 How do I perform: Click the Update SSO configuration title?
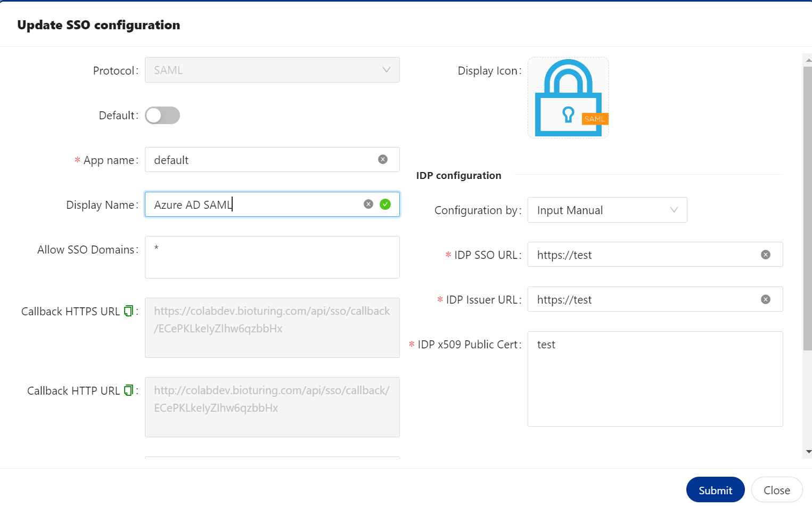click(x=99, y=25)
